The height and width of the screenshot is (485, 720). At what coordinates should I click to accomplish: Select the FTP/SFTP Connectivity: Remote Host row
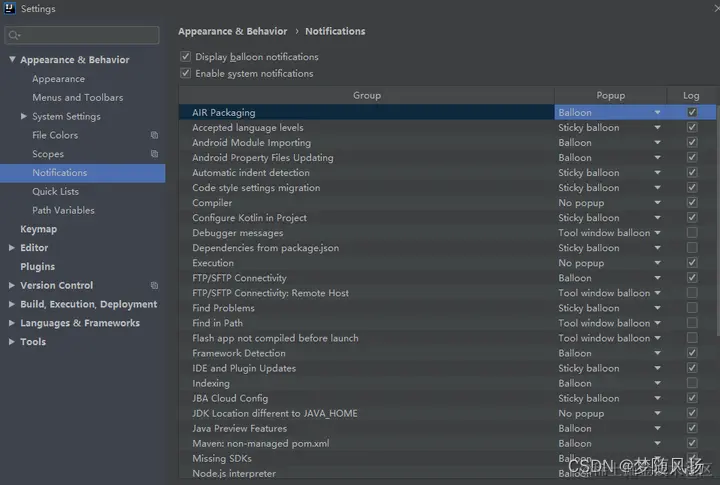(x=366, y=293)
